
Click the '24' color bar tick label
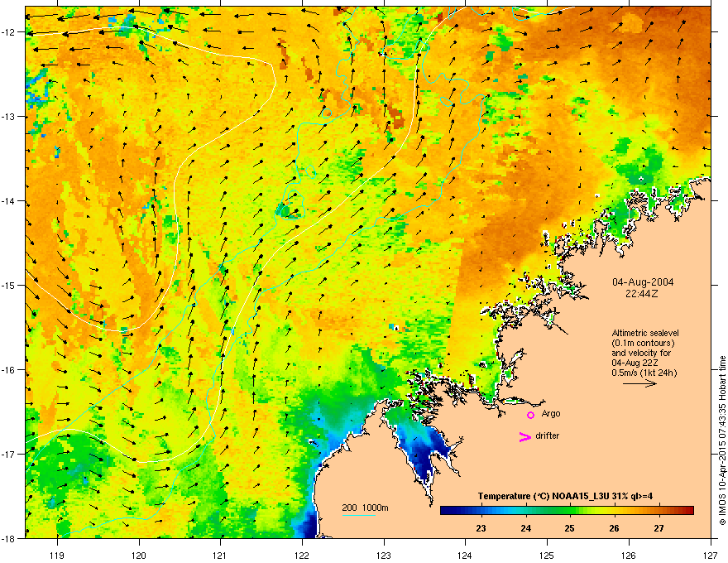pyautogui.click(x=525, y=528)
